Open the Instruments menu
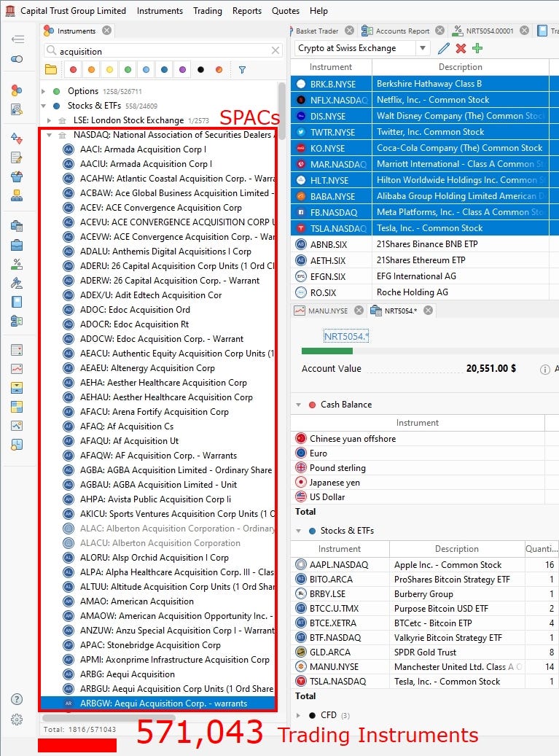 (160, 11)
